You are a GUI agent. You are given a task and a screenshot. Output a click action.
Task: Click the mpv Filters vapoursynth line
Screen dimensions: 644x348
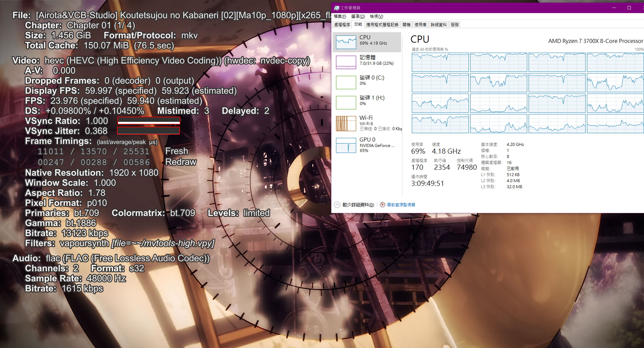120,243
